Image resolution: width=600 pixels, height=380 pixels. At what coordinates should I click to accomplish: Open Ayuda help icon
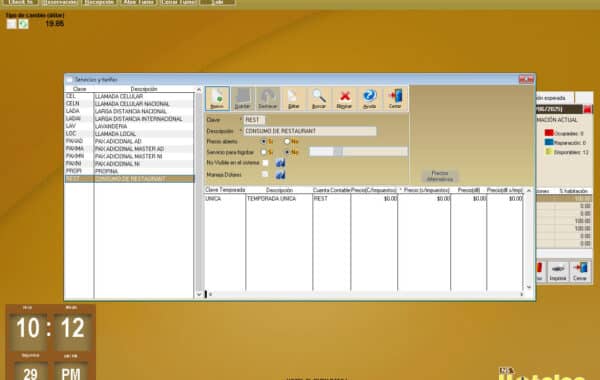click(x=370, y=98)
